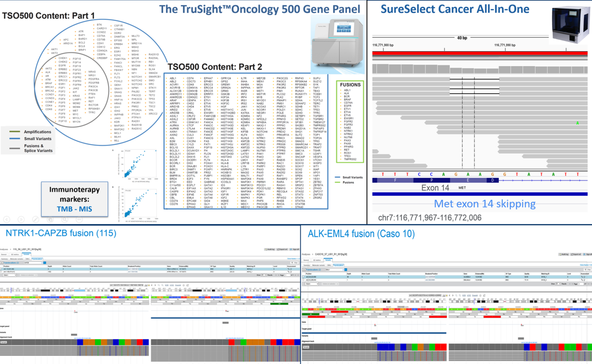The image size is (592, 364).
Task: Click Page number field in CASO10 pager
Action: pos(581,284)
